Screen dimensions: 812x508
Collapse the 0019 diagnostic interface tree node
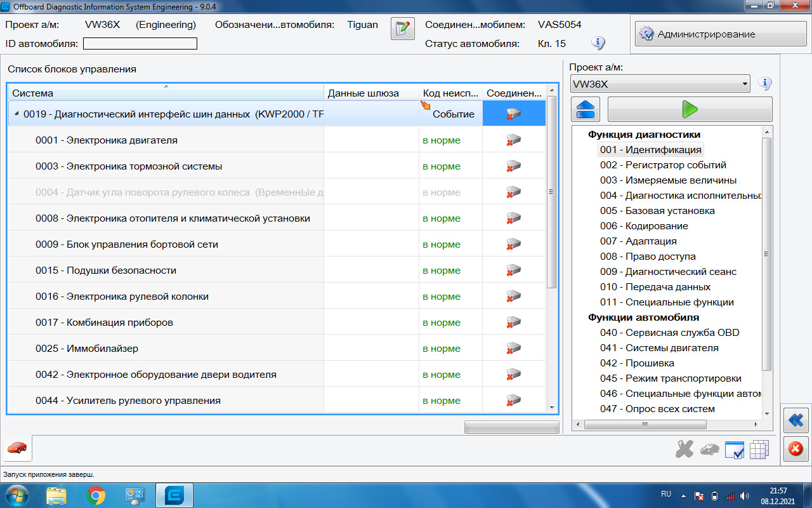16,114
